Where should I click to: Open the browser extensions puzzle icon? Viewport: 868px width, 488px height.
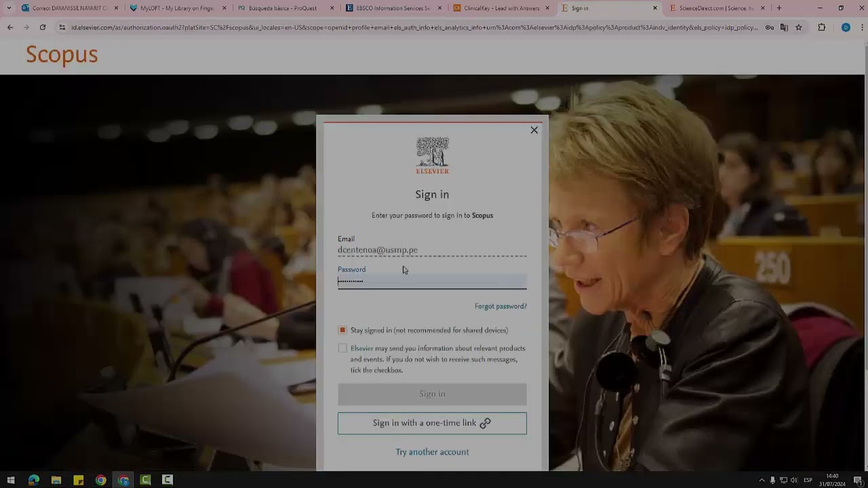pyautogui.click(x=822, y=27)
